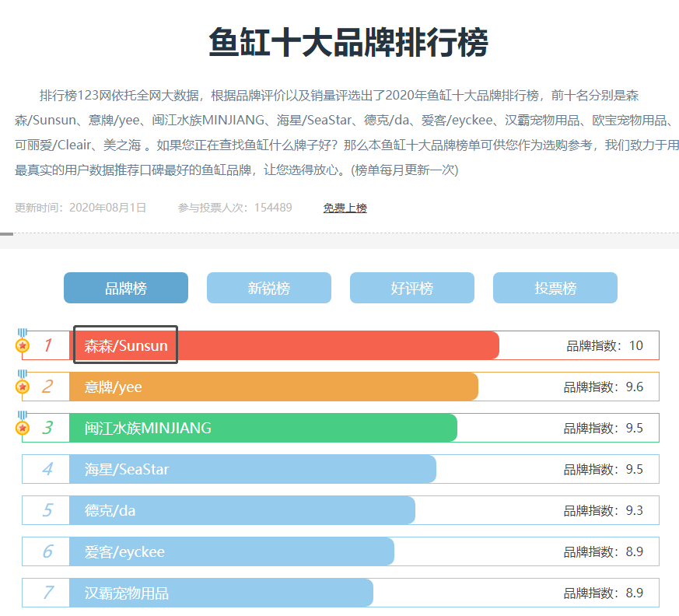Switch to the 新锐榜 tab
This screenshot has height=616, width=679.
coord(268,287)
